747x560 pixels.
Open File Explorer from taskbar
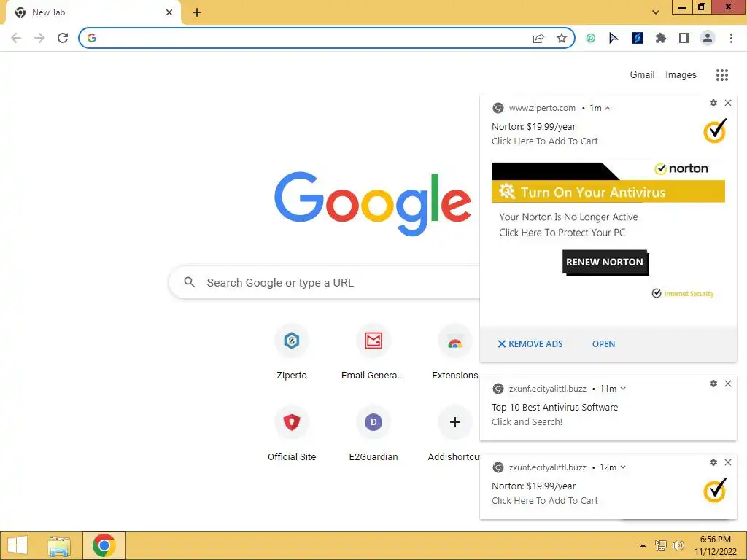click(x=59, y=545)
